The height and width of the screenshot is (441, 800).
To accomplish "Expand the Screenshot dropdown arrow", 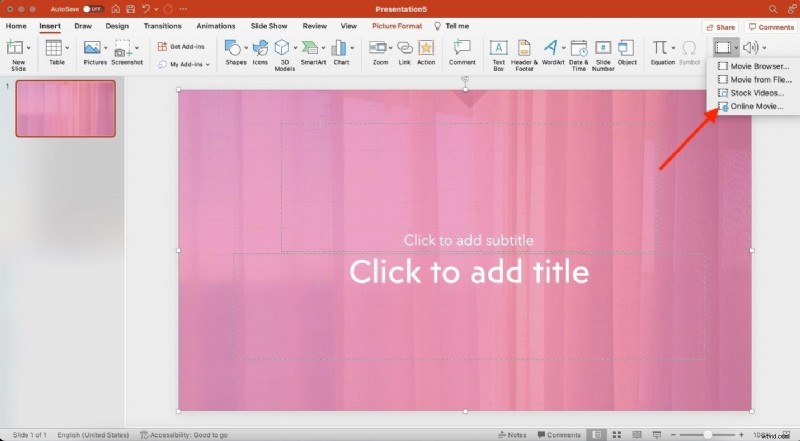I will pos(137,48).
